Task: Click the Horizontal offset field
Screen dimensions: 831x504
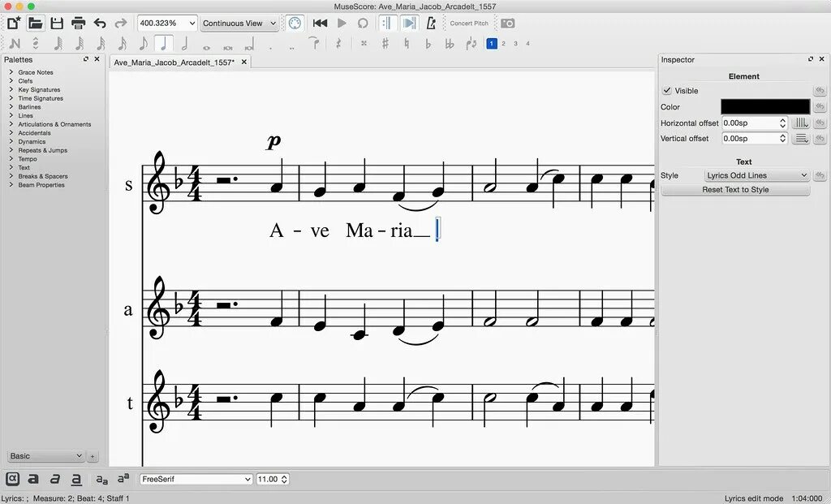Action: pos(755,123)
